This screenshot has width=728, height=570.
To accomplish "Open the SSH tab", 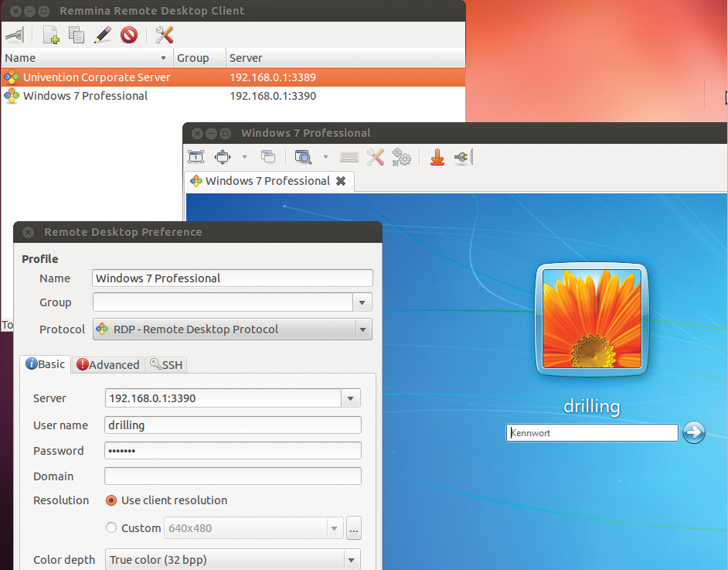I will point(165,364).
